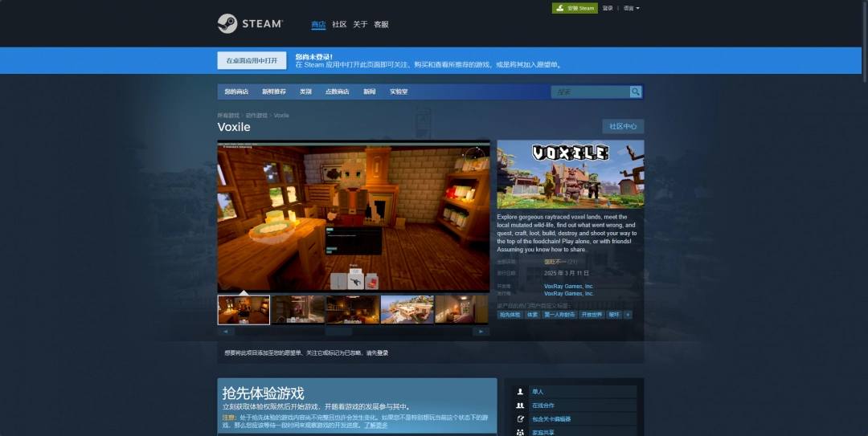Click the 在桌面应用中打开 button

[x=252, y=61]
